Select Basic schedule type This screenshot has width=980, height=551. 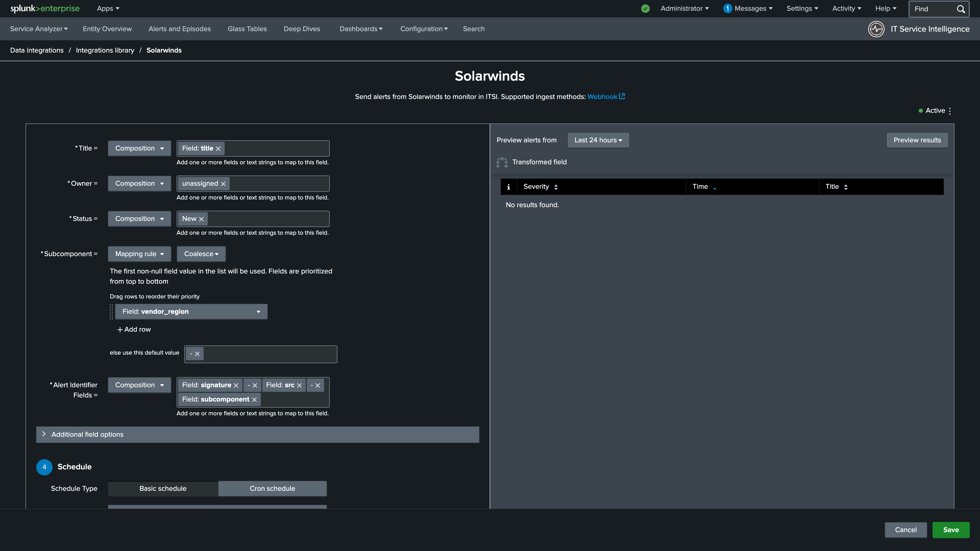tap(163, 489)
